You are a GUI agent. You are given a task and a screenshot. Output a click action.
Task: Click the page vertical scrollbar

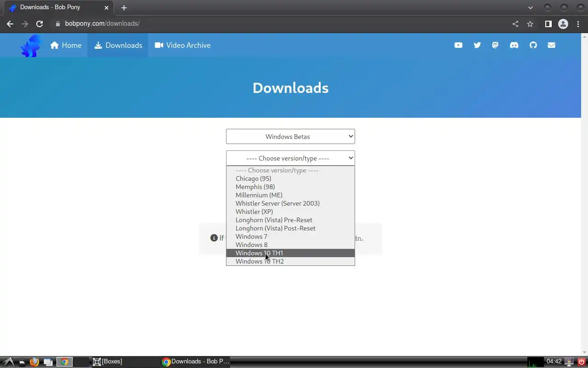(x=584, y=194)
